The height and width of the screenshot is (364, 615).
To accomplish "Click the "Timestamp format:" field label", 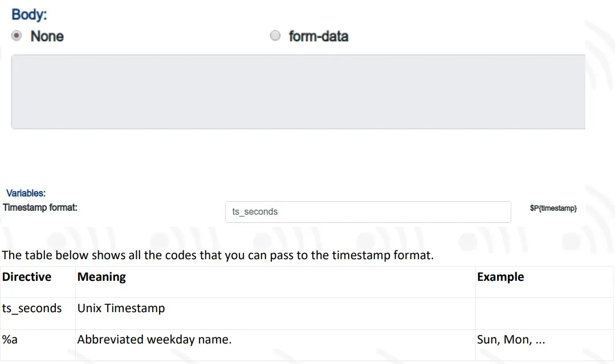I will tap(40, 208).
